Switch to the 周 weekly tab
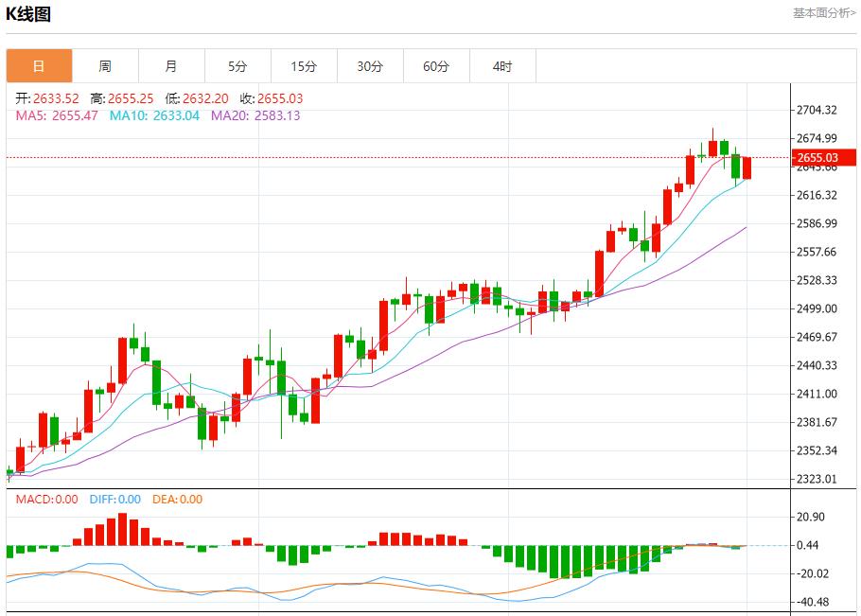Screen dimensions: 861x616 tap(105, 66)
